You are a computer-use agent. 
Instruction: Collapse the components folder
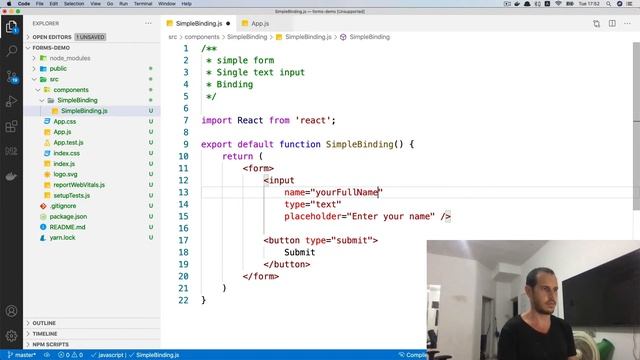71,90
